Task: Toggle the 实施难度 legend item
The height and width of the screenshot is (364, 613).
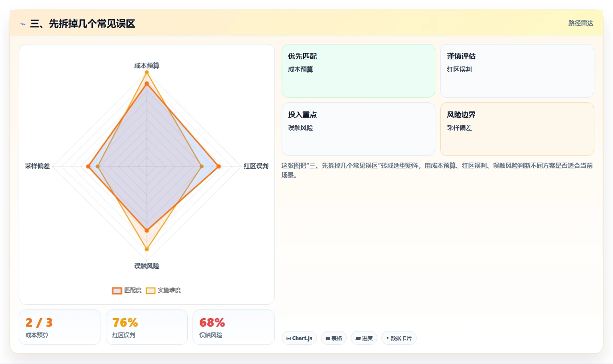Action: pyautogui.click(x=163, y=290)
